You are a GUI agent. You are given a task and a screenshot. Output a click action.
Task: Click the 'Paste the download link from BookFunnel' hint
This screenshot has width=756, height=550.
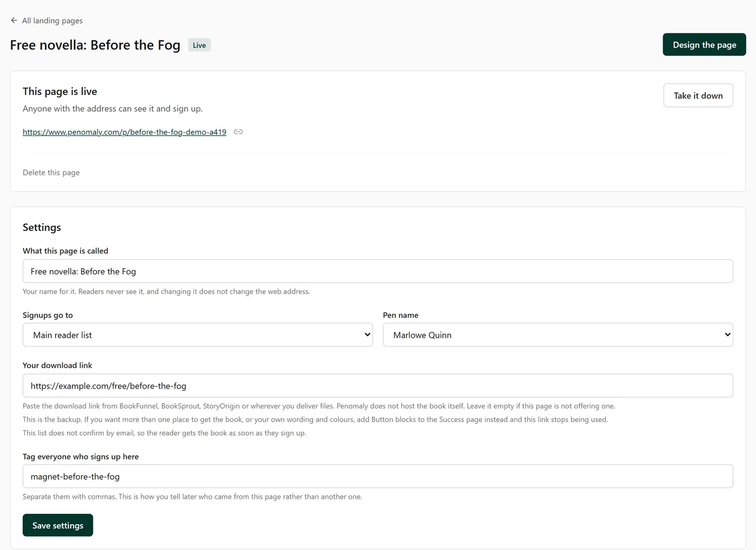(x=319, y=406)
